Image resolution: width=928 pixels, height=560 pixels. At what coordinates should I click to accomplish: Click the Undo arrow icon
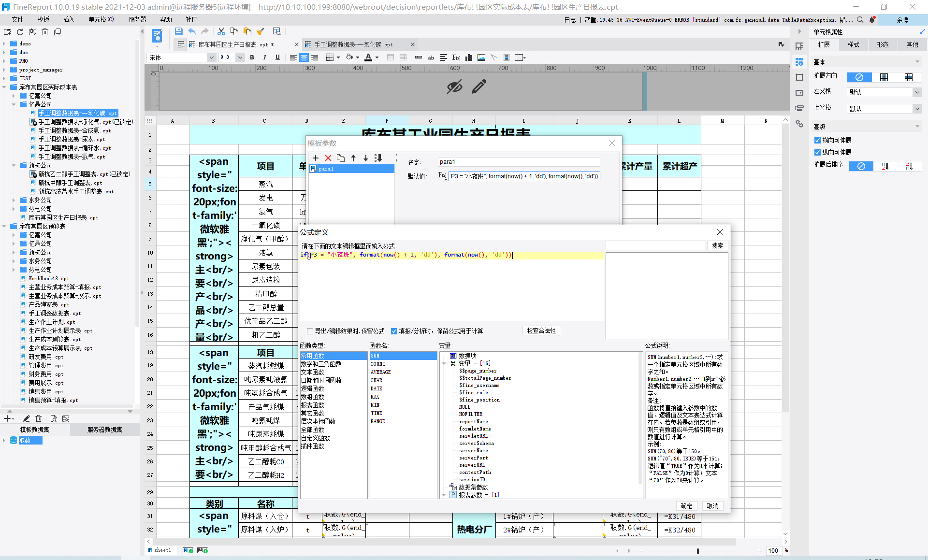tap(192, 31)
